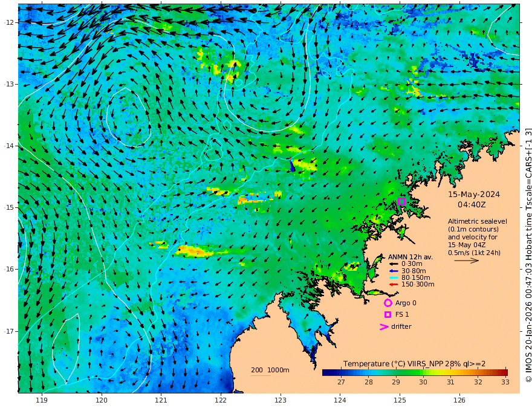Click the date text 15-May-2024
Viewport: 532px width, 411px height.
pos(474,195)
